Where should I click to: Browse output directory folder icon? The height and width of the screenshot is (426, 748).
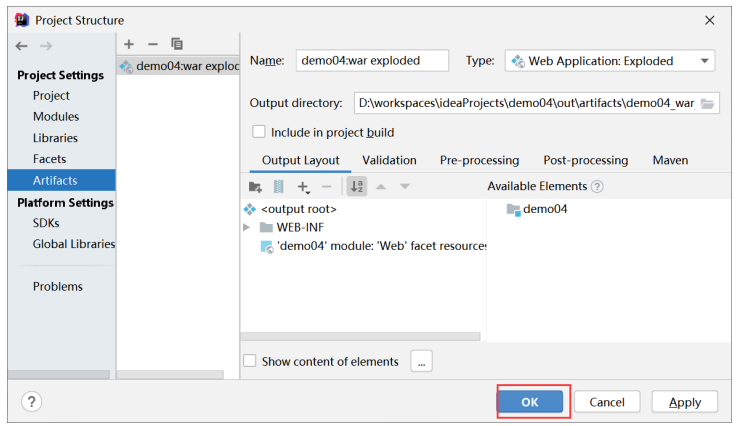[707, 104]
